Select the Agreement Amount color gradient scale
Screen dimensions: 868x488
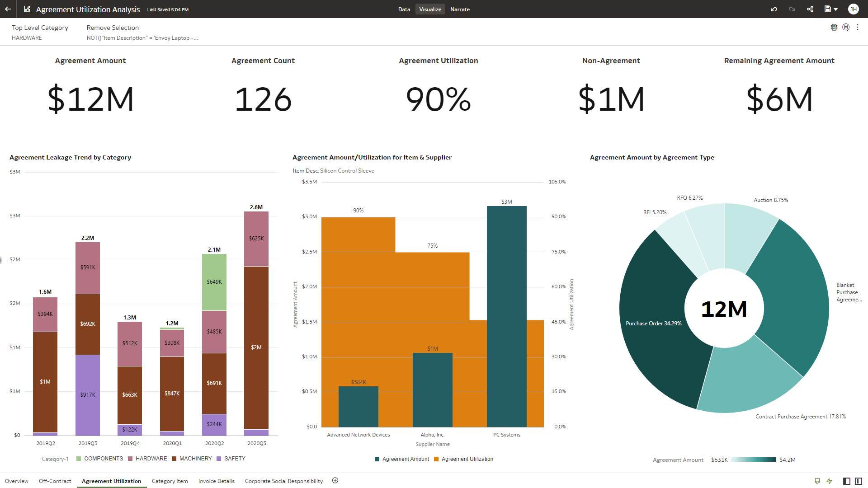752,460
